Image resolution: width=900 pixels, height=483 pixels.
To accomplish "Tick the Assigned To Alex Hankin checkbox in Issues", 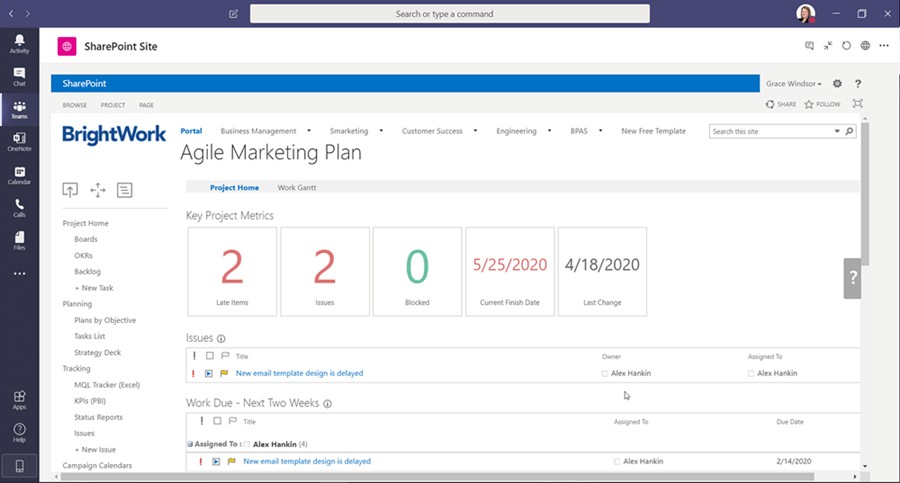I will (x=751, y=374).
